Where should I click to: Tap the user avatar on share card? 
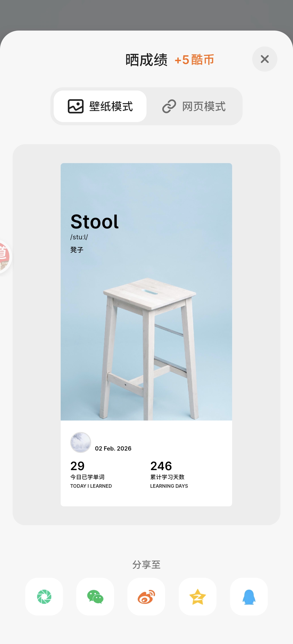[x=80, y=442]
